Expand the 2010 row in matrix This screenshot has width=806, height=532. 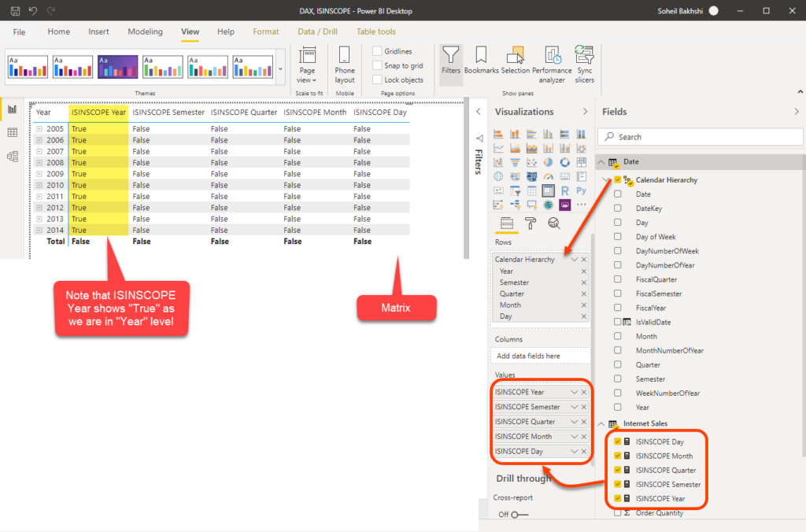pyautogui.click(x=39, y=185)
